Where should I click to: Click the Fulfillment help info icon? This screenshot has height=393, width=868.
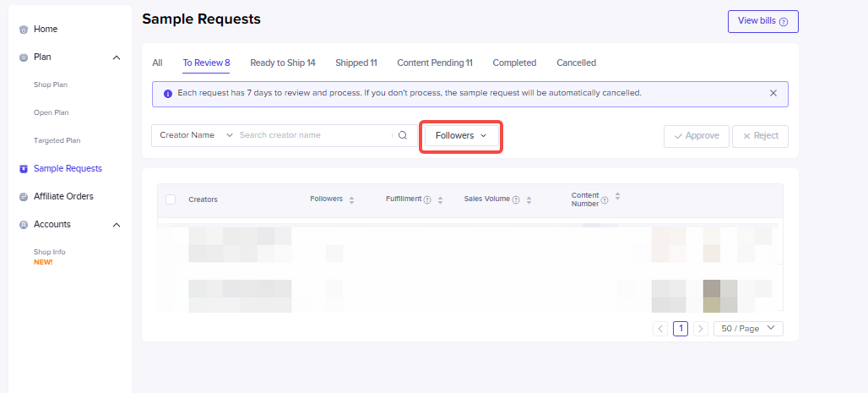(x=427, y=200)
